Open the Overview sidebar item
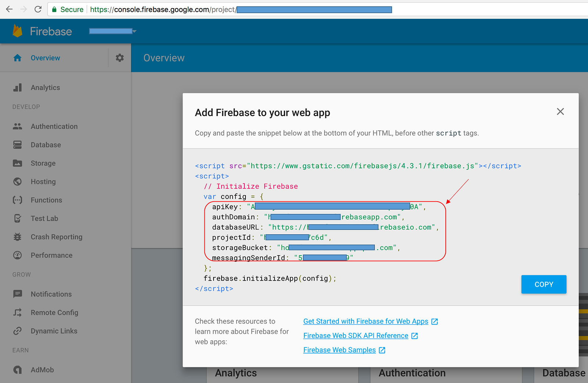 [x=45, y=58]
